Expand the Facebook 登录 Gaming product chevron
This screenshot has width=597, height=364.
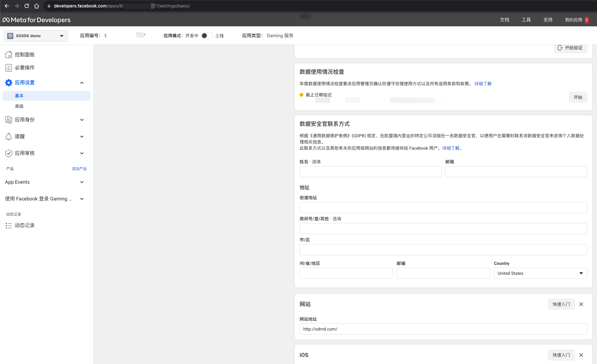tap(82, 199)
